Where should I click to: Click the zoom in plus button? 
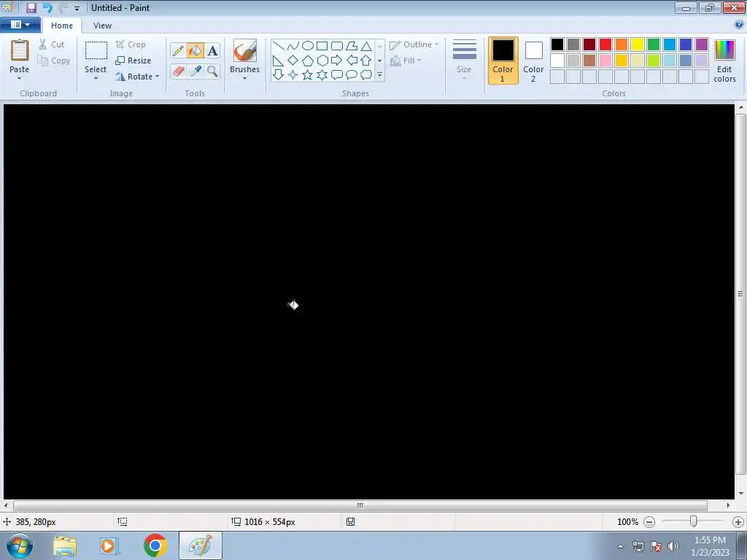coord(738,522)
